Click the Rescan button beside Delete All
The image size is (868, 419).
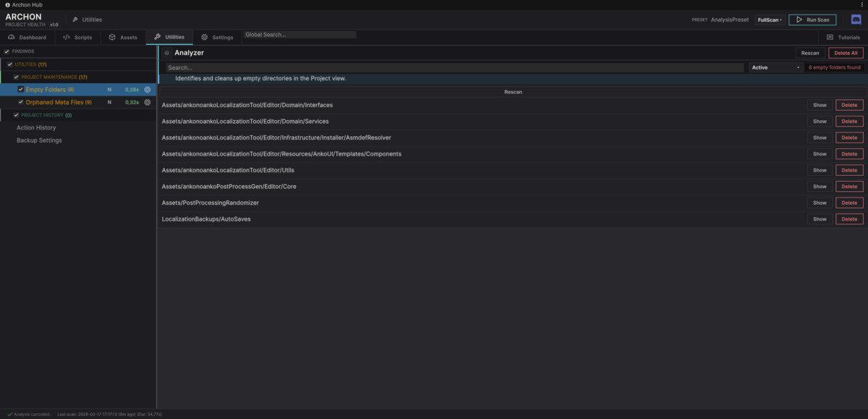pos(810,53)
